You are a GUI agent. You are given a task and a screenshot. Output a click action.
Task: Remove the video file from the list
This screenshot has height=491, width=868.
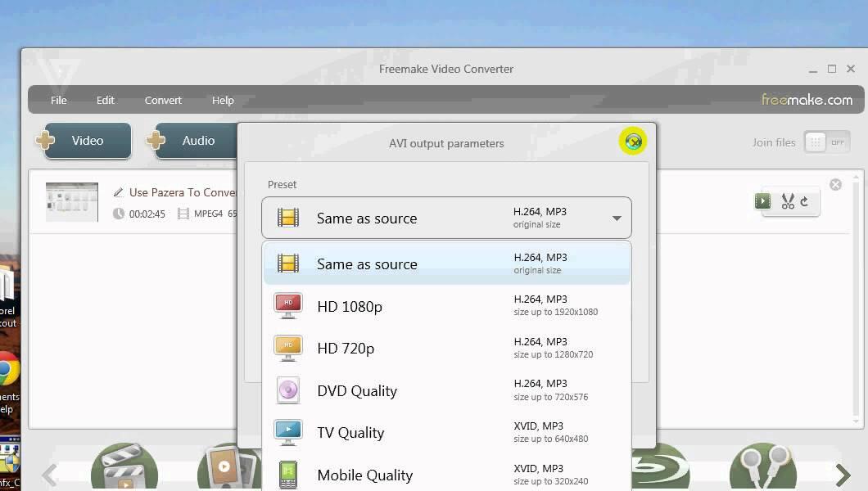click(x=836, y=185)
